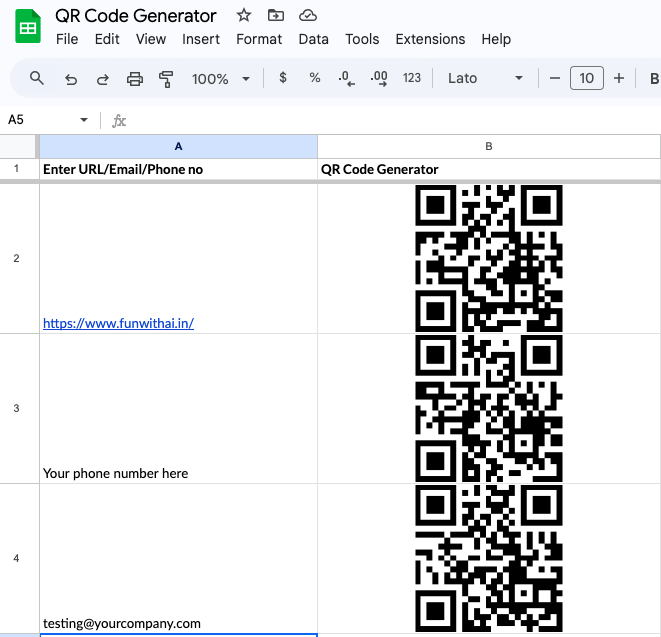Click the move to folder icon
The height and width of the screenshot is (637, 661).
276,16
